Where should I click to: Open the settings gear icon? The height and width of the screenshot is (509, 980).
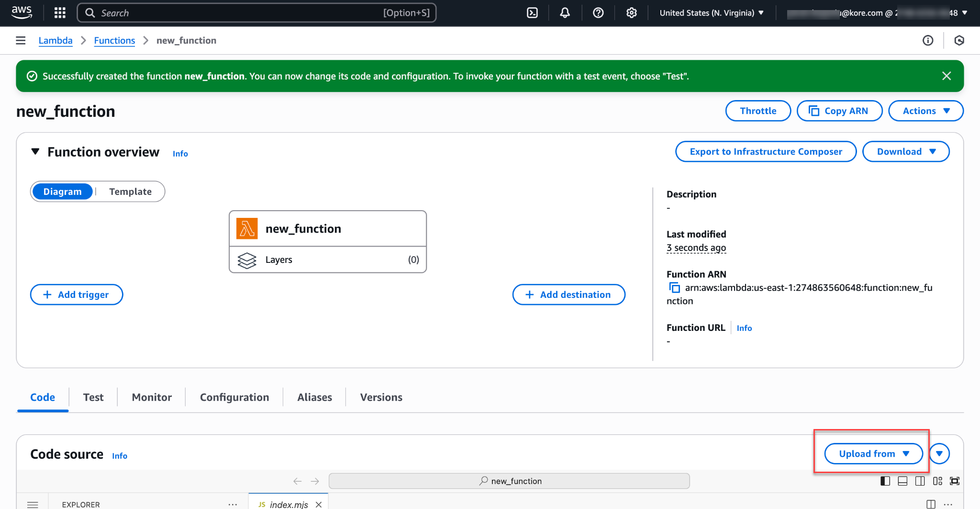(631, 13)
